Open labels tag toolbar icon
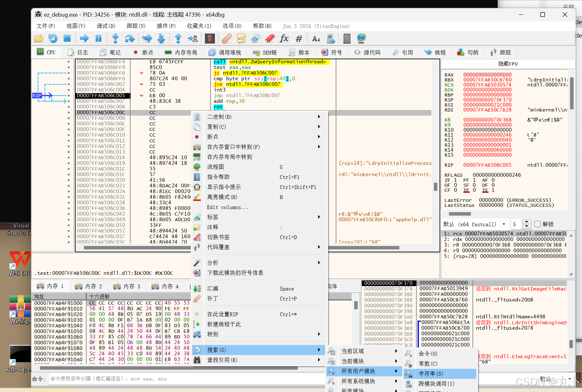This screenshot has height=392, width=582. coord(255,39)
